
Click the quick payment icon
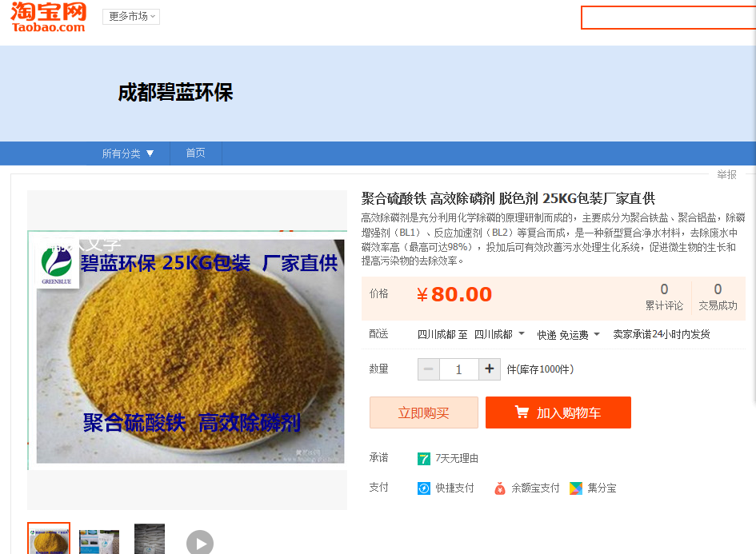point(424,488)
